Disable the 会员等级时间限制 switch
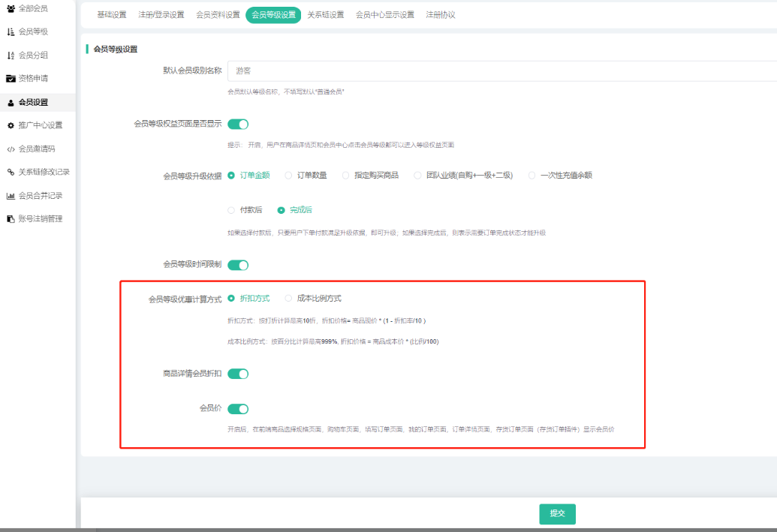The height and width of the screenshot is (532, 777). coord(238,265)
